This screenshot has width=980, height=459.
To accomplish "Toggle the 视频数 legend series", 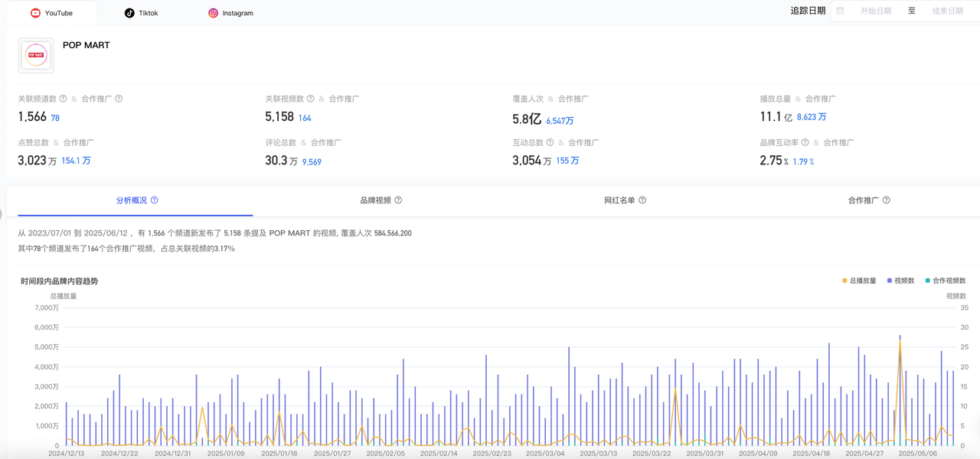I will 900,281.
